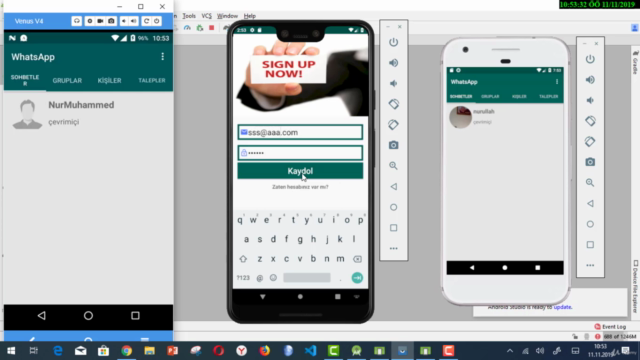Screen dimensions: 640x360
Task: Click the Home circle on the center emulator side panel
Action: click(x=393, y=207)
